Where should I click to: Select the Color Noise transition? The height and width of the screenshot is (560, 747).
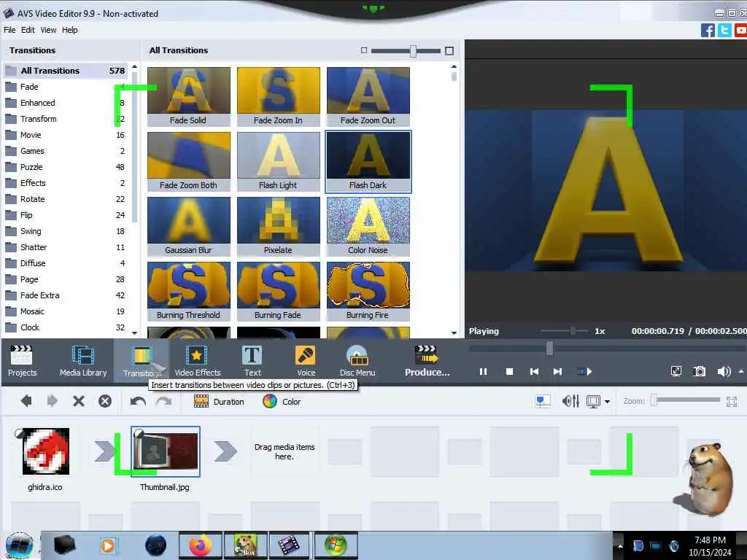click(368, 226)
